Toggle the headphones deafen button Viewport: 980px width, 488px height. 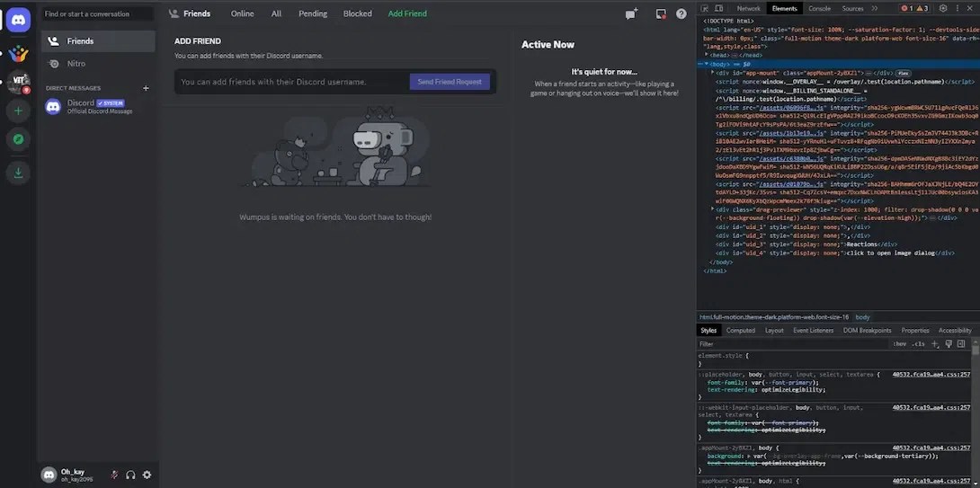(x=130, y=475)
